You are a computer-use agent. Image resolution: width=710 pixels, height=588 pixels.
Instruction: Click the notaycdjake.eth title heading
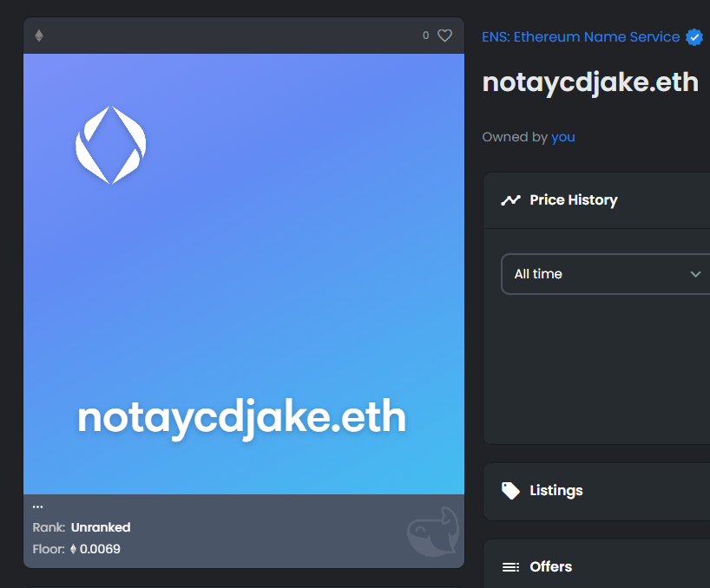pyautogui.click(x=590, y=82)
